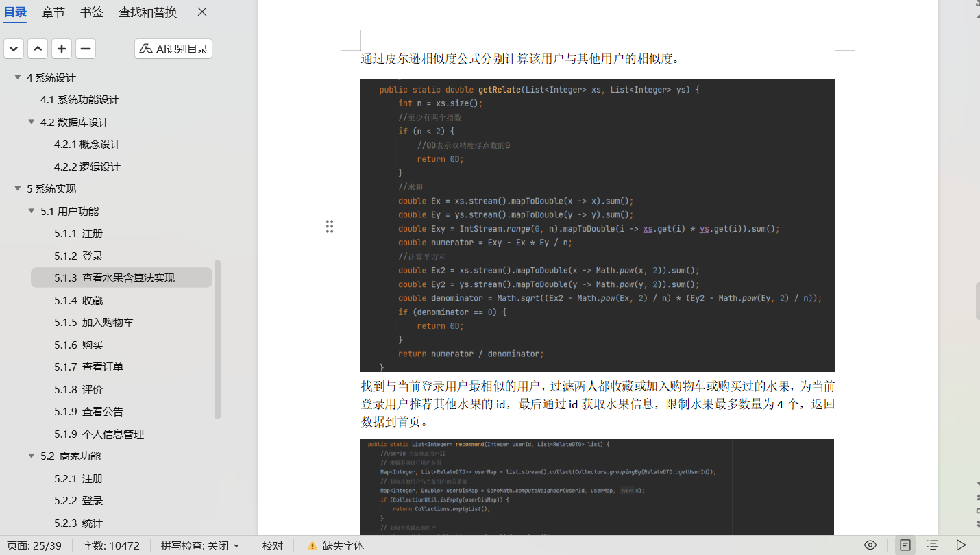This screenshot has width=980, height=555.
Task: Go to heading 4.1 系统功能设计
Action: point(79,100)
